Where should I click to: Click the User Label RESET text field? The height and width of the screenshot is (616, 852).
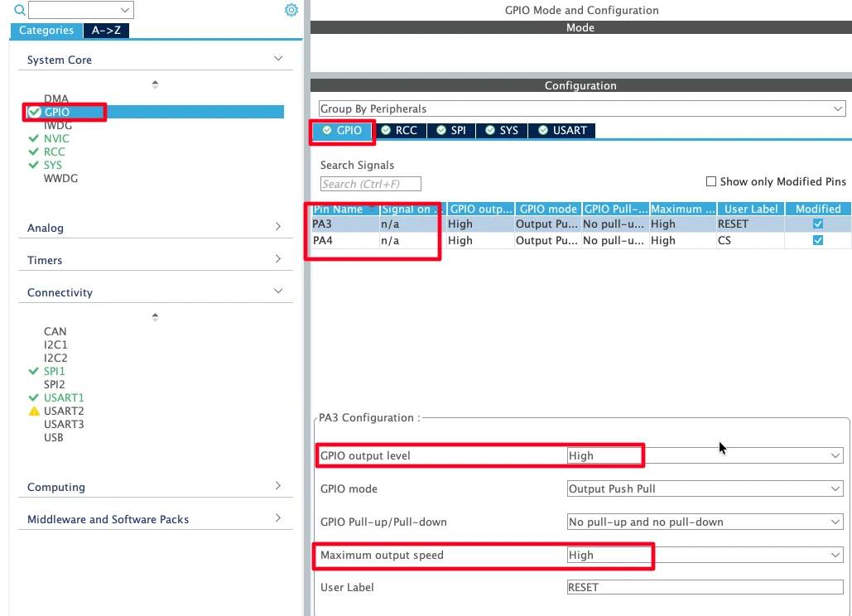[704, 587]
